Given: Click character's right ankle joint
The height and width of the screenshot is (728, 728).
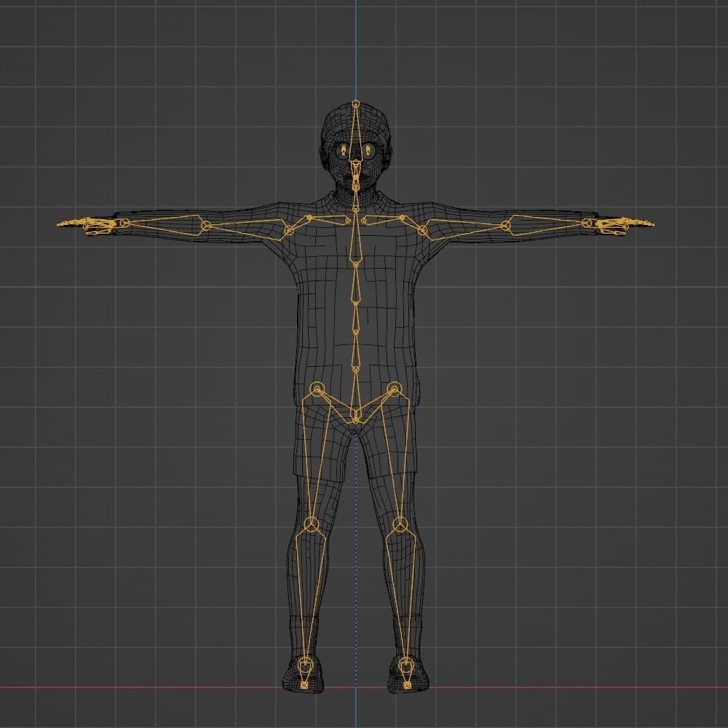Looking at the screenshot, I should coord(304,665).
